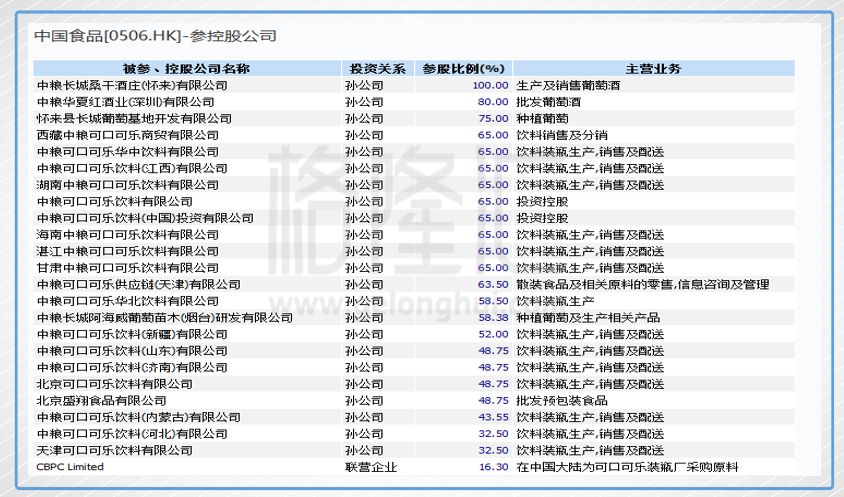Select 中粮长城阿海威葡萄苗木(烟台)研发有限公司 name

tap(165, 318)
